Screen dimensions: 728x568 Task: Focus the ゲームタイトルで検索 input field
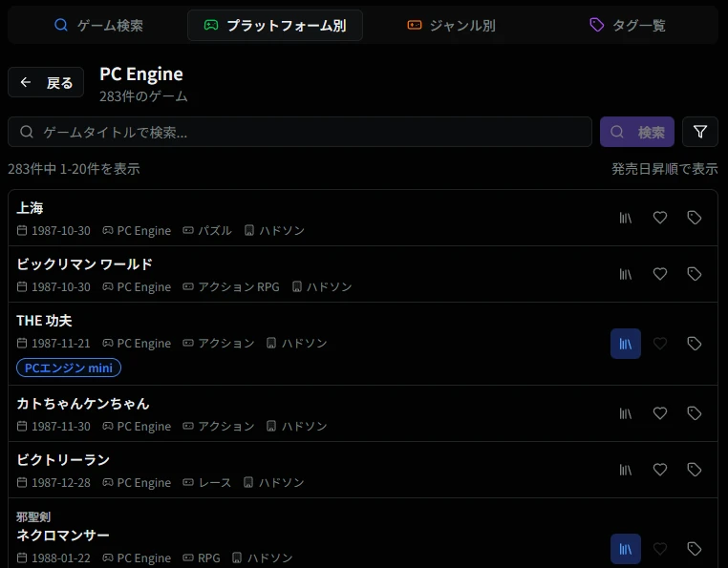300,133
